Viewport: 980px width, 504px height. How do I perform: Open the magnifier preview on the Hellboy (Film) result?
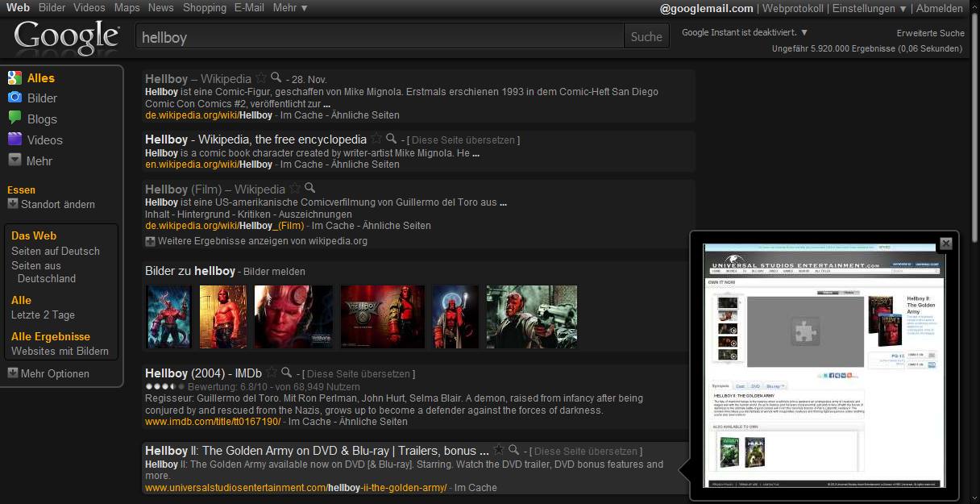[x=308, y=189]
